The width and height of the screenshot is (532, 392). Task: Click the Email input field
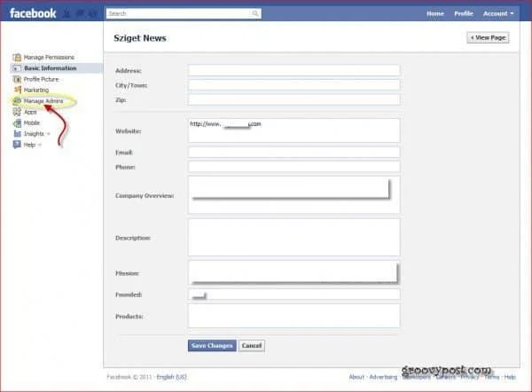293,153
